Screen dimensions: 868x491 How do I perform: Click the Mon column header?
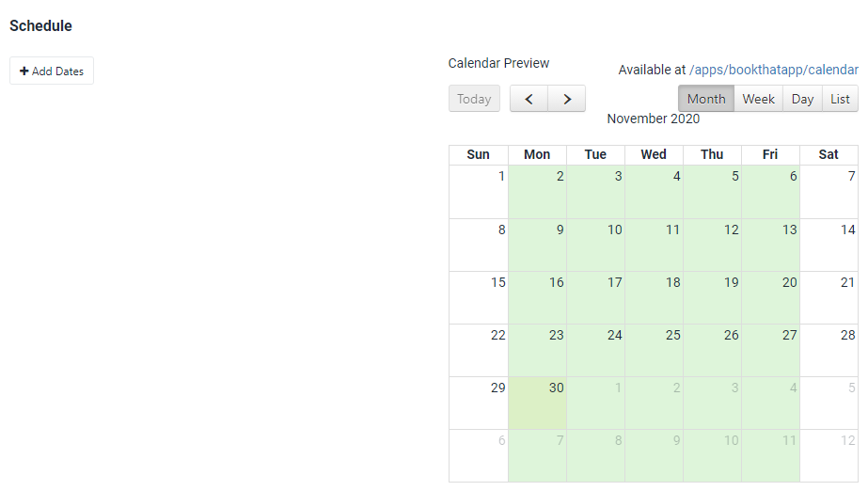(x=537, y=154)
